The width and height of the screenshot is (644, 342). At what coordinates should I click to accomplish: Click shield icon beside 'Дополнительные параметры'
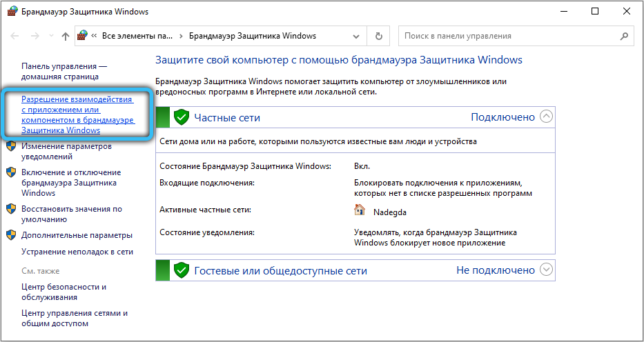point(11,235)
